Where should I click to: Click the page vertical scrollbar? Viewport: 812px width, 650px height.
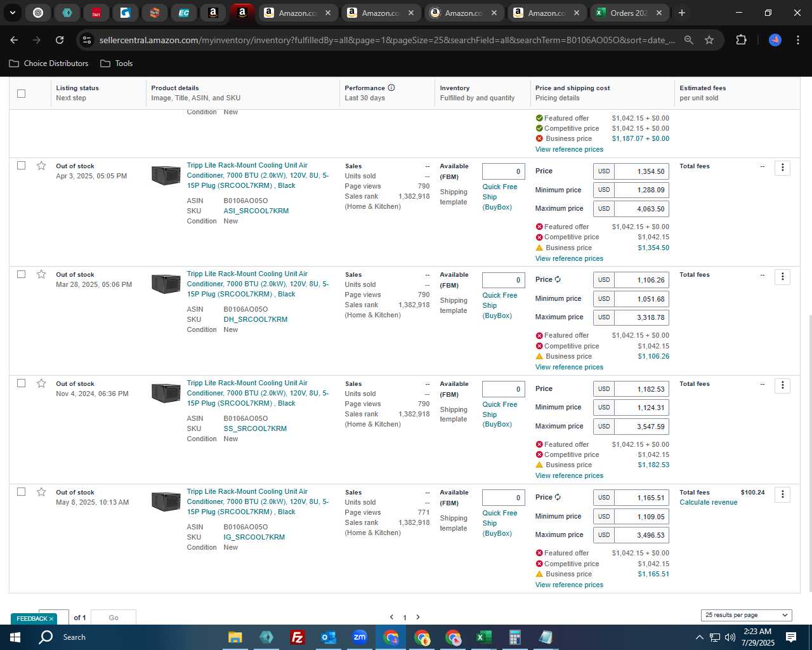809,454
